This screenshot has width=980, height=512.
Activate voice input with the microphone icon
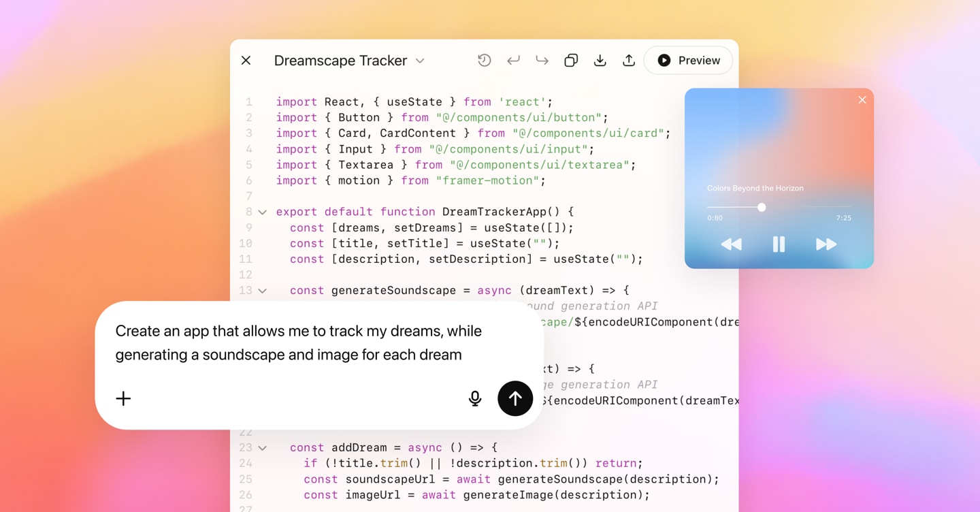click(x=474, y=398)
